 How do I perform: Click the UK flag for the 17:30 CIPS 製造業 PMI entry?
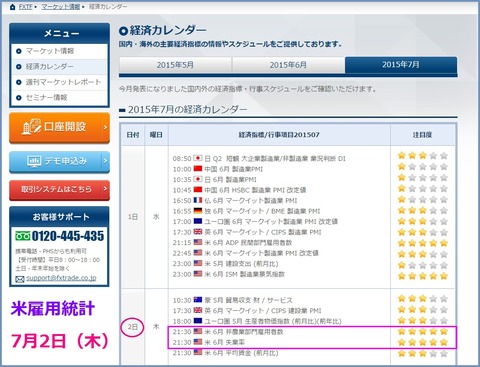pos(198,232)
